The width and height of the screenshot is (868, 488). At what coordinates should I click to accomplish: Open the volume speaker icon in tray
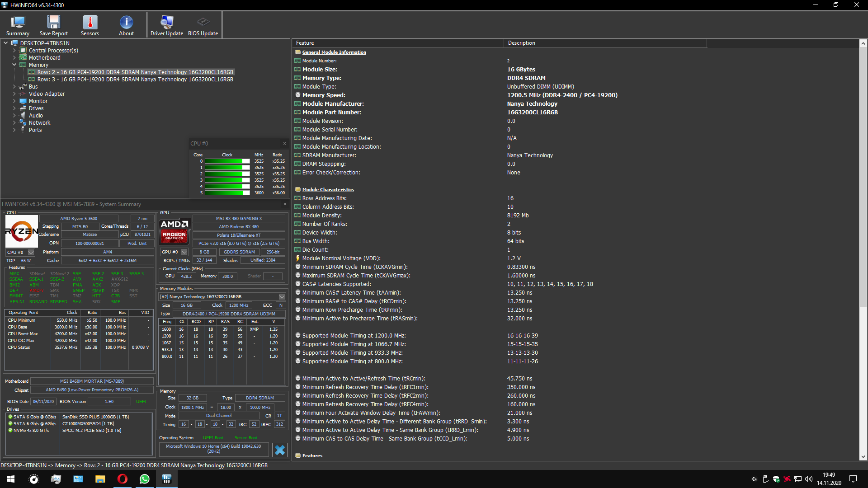tap(809, 479)
